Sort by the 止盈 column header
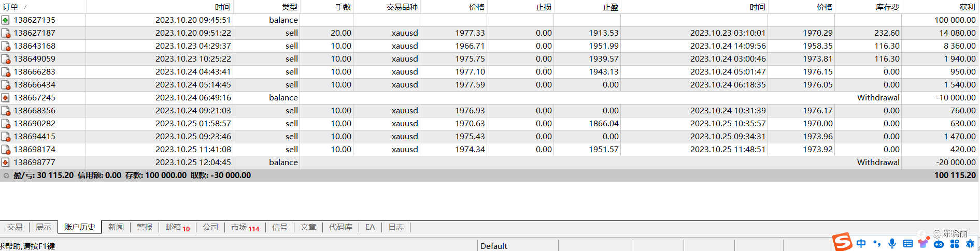The image size is (980, 251). point(610,7)
